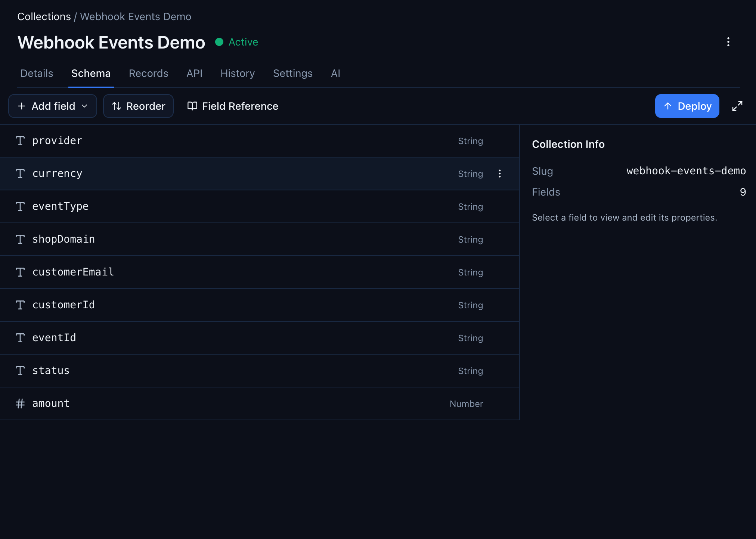Click the Collections breadcrumb link
Viewport: 756px width, 539px height.
pos(44,16)
